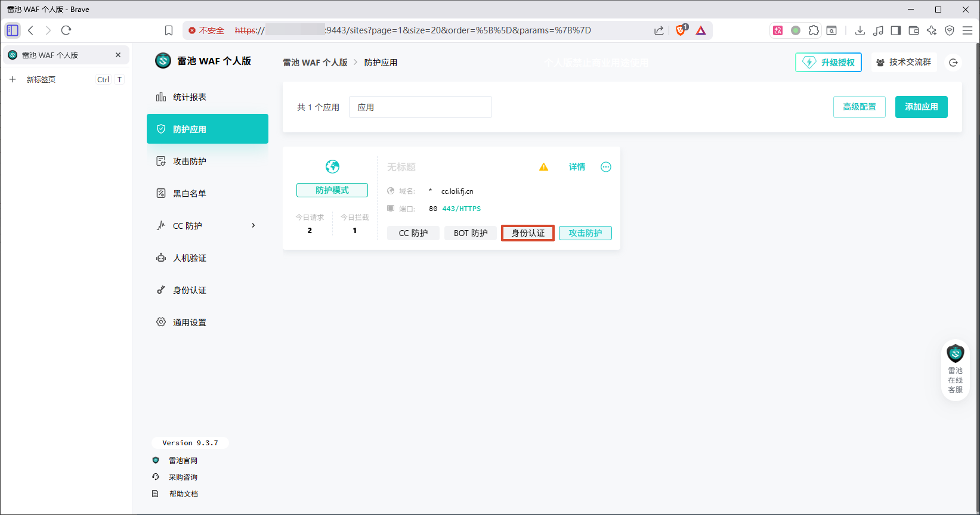Viewport: 980px width, 515px height.
Task: Click 攻击防护 button on app card
Action: tap(585, 233)
